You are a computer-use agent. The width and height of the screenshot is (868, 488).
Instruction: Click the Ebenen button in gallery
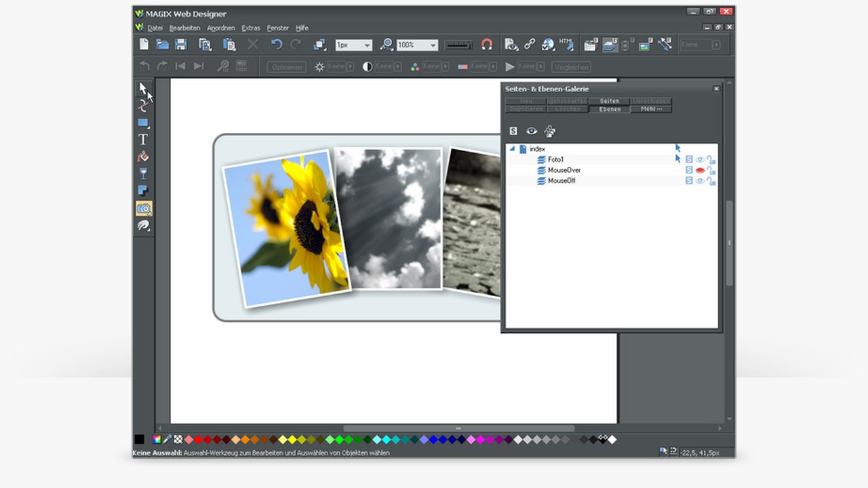(610, 109)
